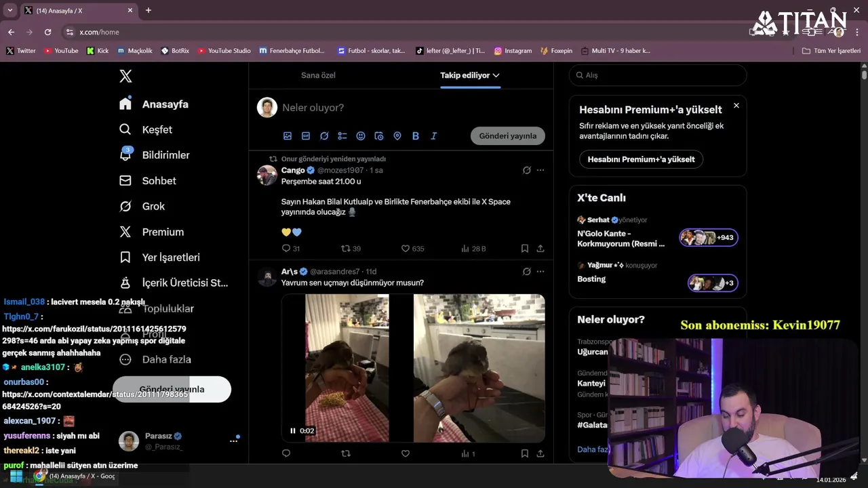The image size is (868, 488).
Task: Repost Cango post with 39 reposts
Action: click(351, 249)
